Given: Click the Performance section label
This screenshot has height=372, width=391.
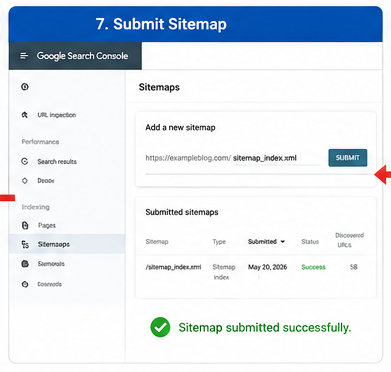Looking at the screenshot, I should point(40,142).
